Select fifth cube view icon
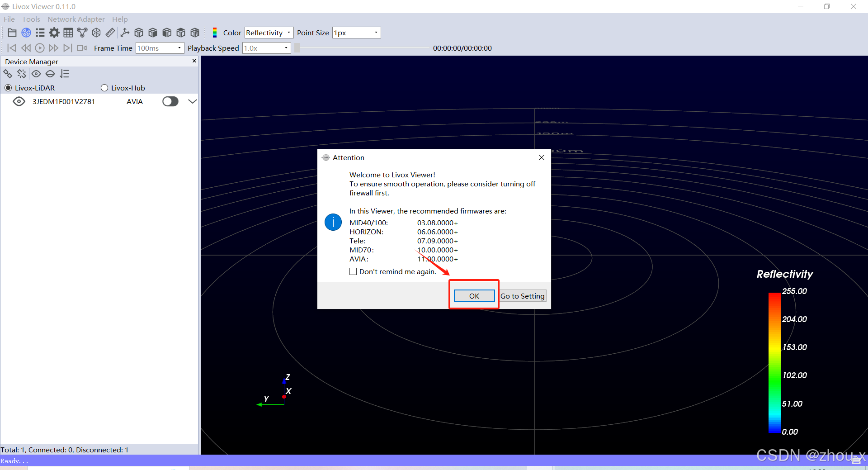This screenshot has height=470, width=868. pos(195,33)
